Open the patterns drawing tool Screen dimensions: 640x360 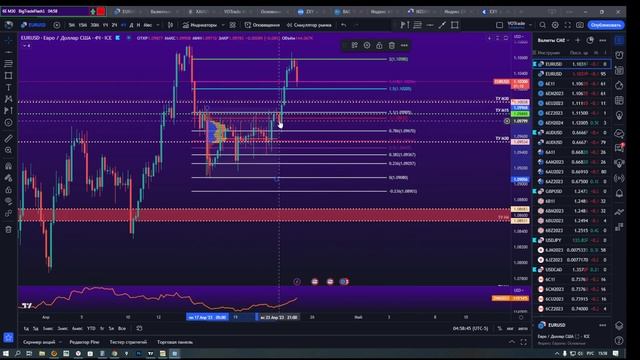click(8, 99)
